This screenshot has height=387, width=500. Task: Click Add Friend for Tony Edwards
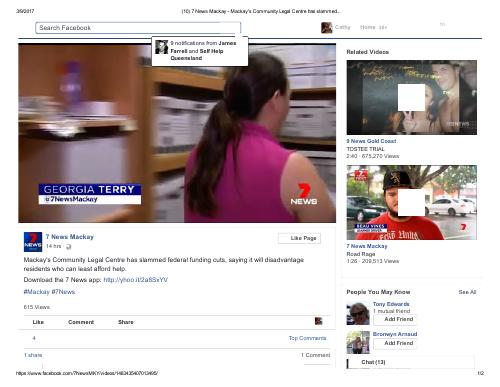395,319
